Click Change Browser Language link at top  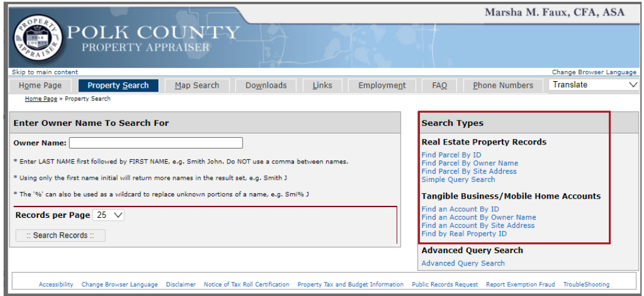(594, 72)
